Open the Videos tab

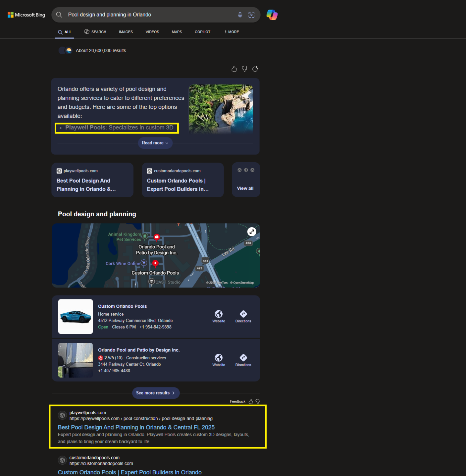tap(152, 32)
